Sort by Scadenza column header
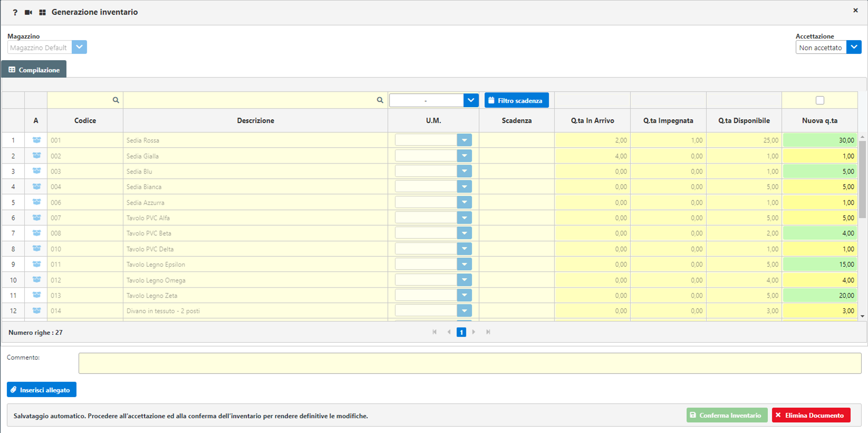Viewport: 868px width, 433px height. (x=516, y=121)
